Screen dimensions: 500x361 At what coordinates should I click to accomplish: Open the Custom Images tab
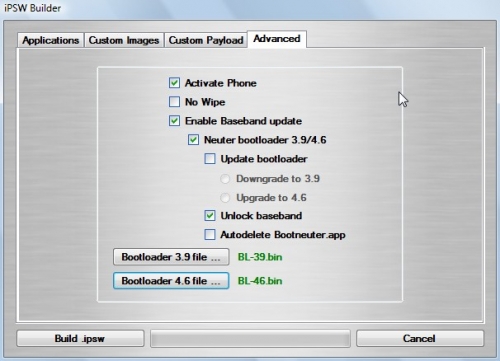[124, 40]
